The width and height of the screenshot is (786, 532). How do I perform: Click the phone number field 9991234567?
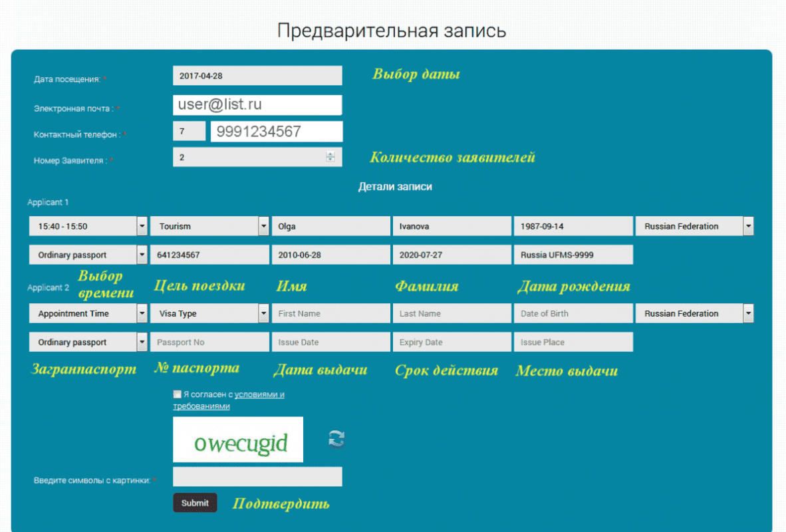[x=276, y=132]
